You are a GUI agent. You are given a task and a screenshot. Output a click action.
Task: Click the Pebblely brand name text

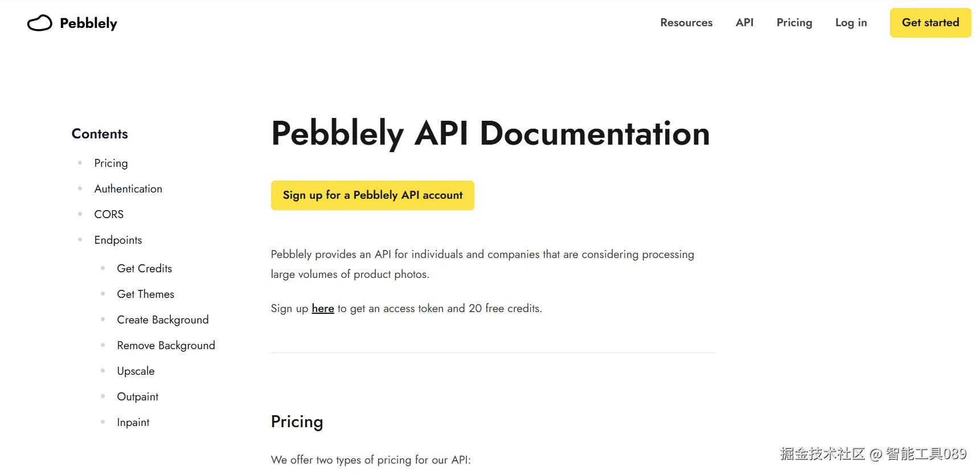(x=88, y=23)
